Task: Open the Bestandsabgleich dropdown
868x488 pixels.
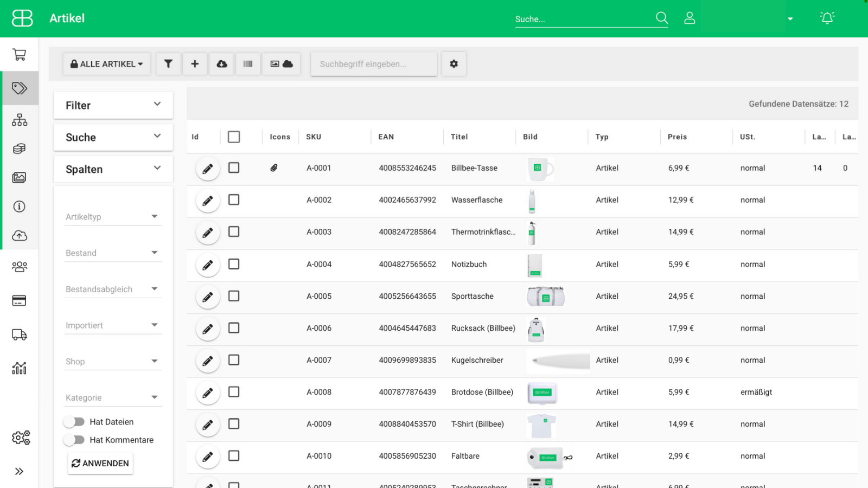Action: pos(113,289)
